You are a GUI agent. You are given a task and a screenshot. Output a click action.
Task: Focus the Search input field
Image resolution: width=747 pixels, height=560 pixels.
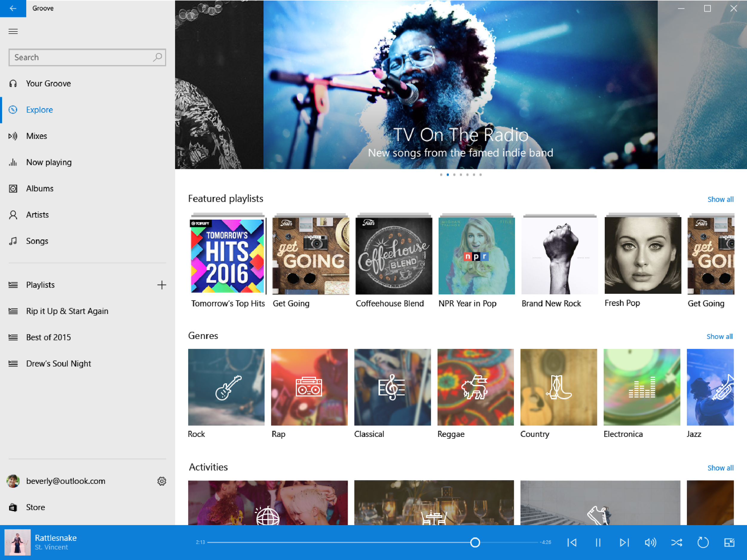[87, 57]
